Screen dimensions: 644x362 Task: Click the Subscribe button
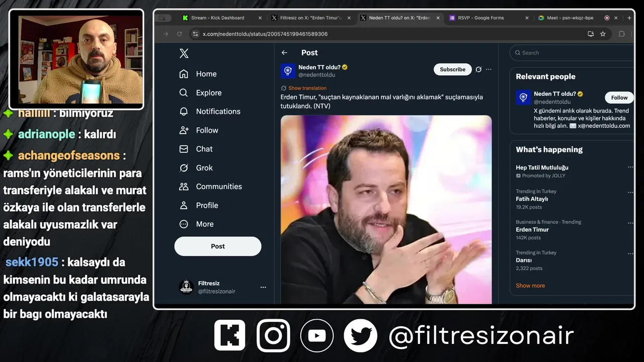click(452, 69)
